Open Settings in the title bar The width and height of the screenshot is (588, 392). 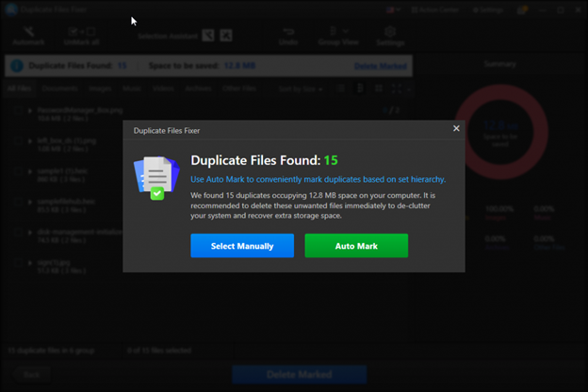(488, 10)
